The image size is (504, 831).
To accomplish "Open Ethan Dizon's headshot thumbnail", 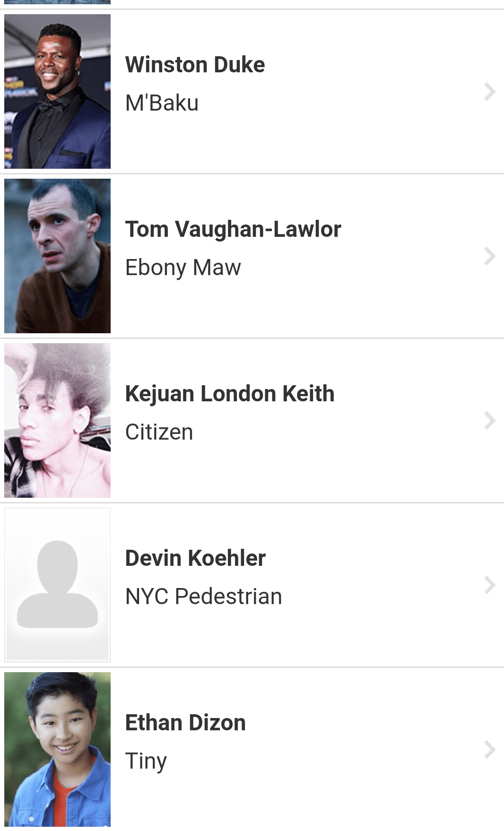I will (x=57, y=749).
